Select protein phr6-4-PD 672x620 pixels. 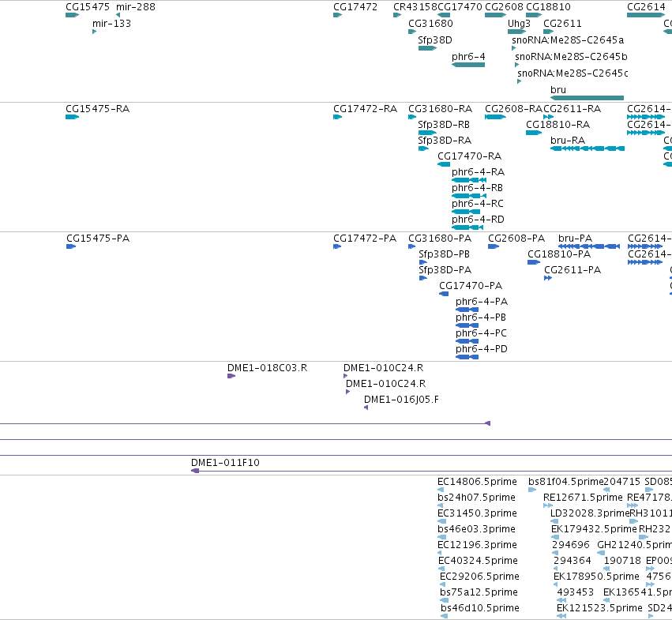pos(467,358)
